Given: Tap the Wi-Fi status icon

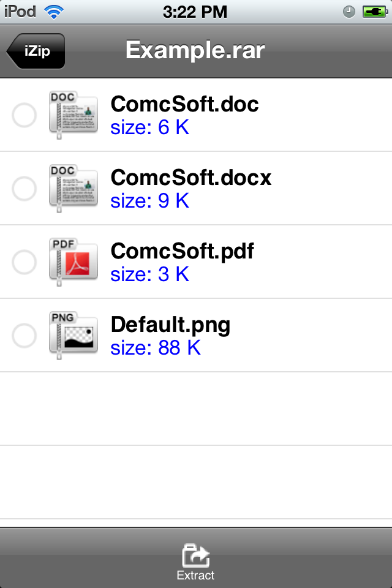Looking at the screenshot, I should coord(54,12).
